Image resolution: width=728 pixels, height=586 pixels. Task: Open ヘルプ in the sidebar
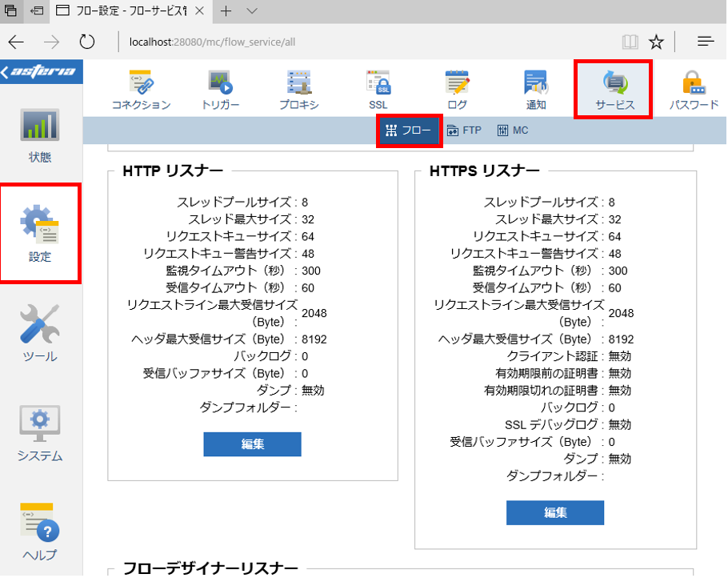tap(40, 532)
